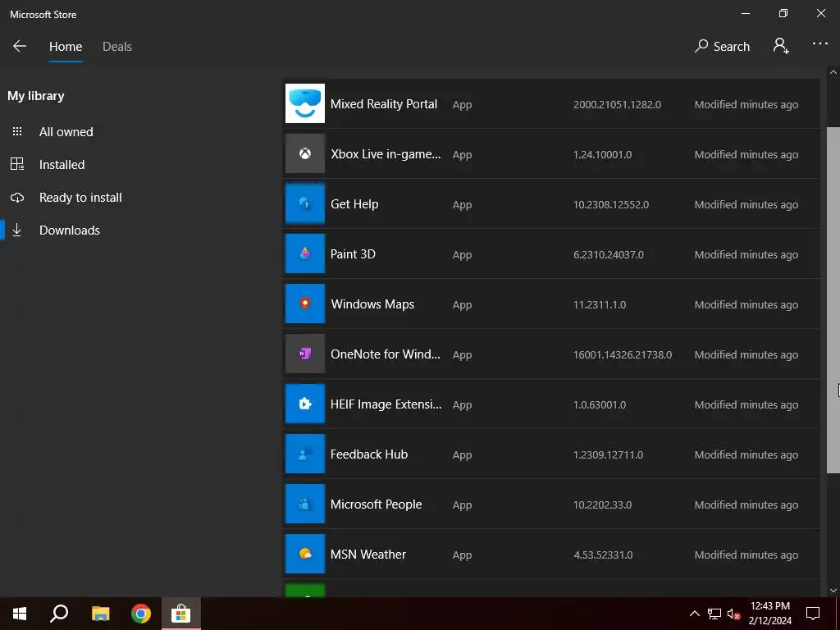Open the notification center icon
Image resolution: width=840 pixels, height=630 pixels.
tap(813, 614)
